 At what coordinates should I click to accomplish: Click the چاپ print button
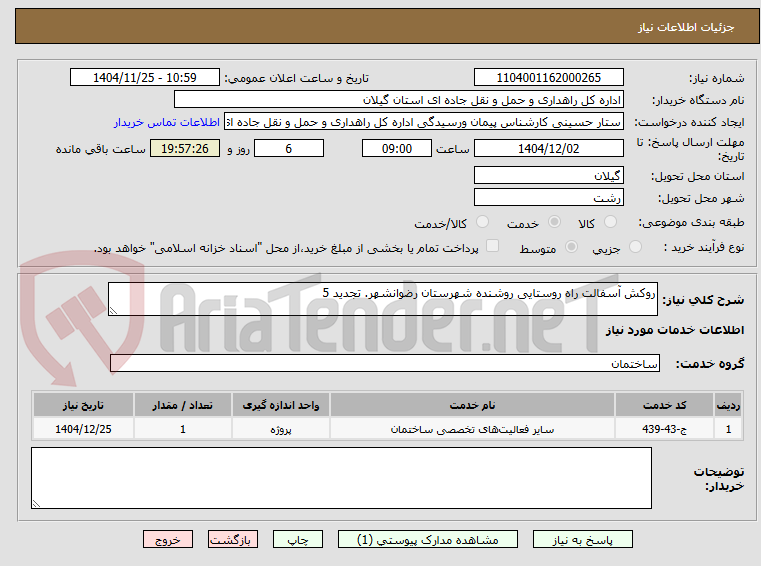[298, 539]
